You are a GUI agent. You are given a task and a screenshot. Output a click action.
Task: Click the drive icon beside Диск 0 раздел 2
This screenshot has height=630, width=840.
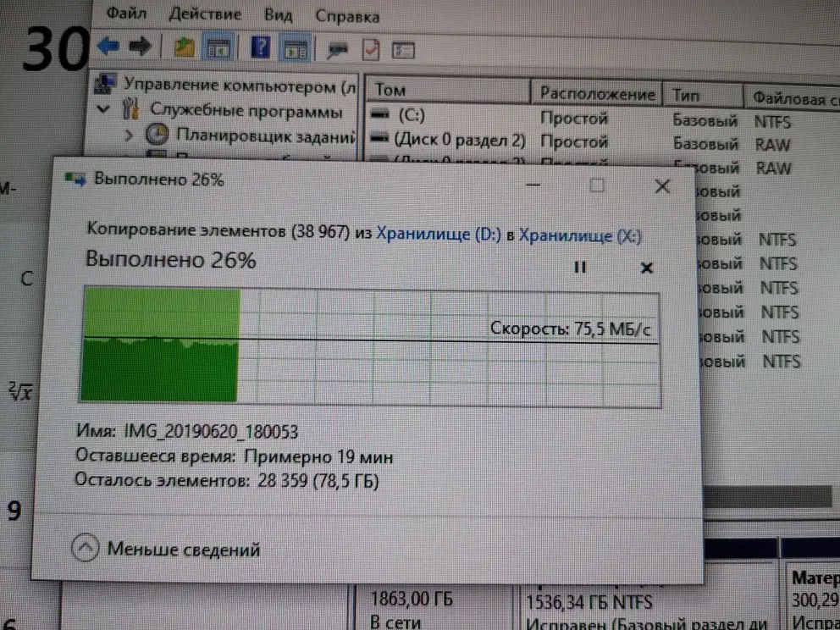click(x=379, y=138)
